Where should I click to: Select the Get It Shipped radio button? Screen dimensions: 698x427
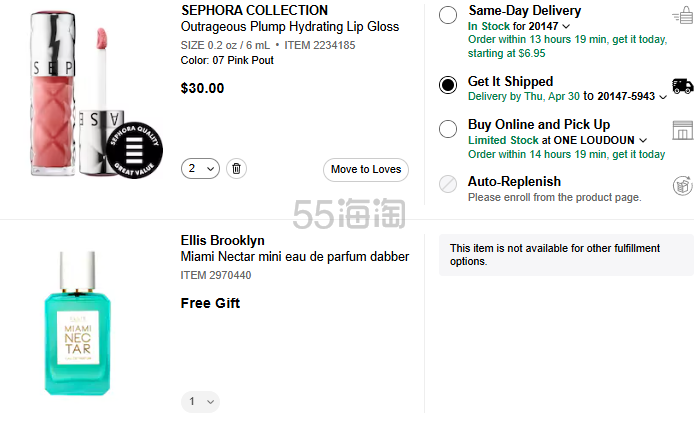tap(448, 85)
